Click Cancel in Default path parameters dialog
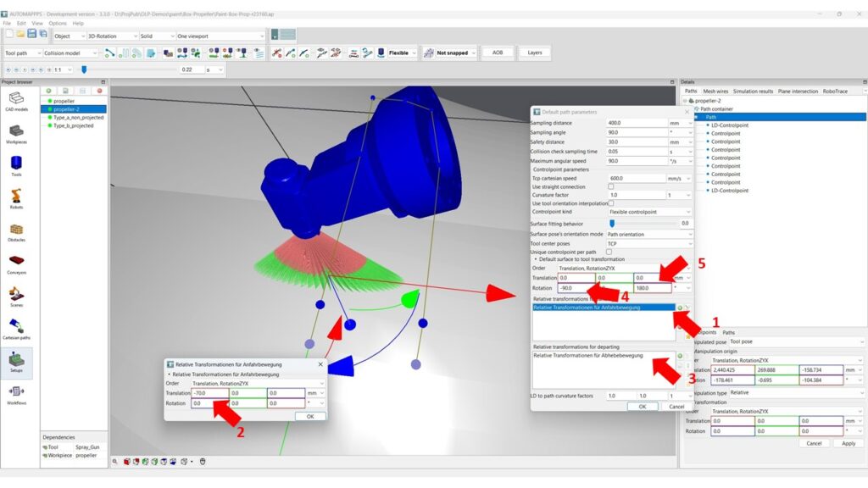 click(676, 407)
